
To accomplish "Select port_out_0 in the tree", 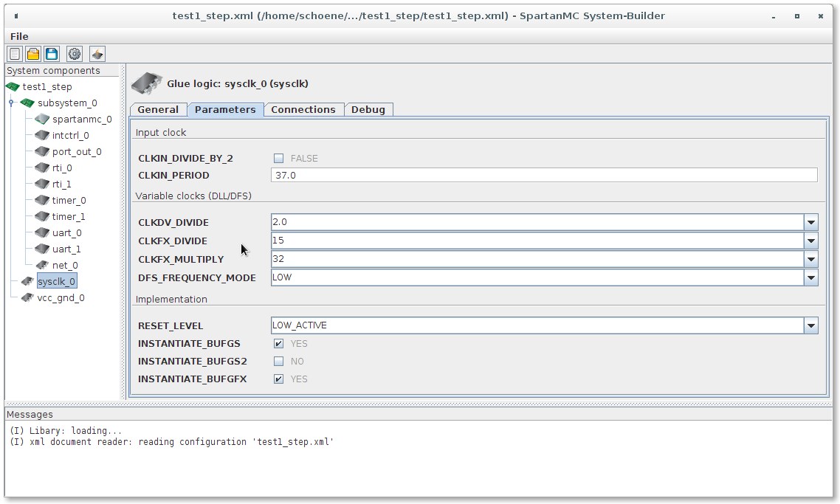I will [x=77, y=151].
